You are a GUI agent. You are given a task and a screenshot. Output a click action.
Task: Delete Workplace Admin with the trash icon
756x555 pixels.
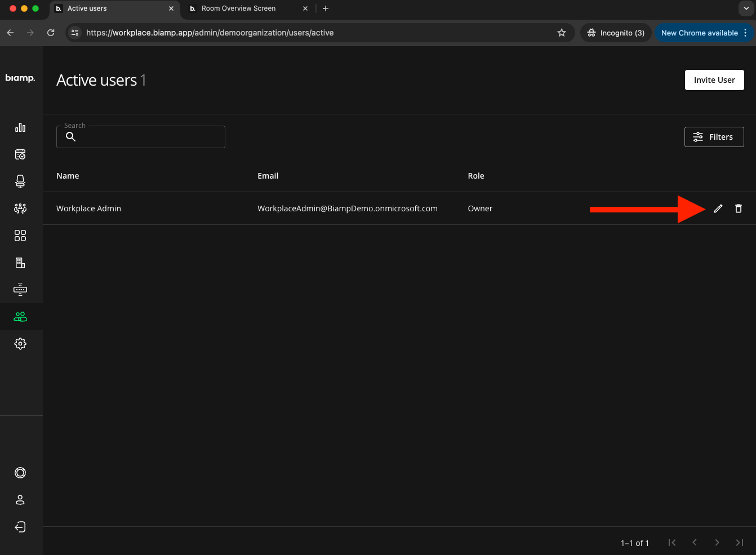(x=739, y=208)
